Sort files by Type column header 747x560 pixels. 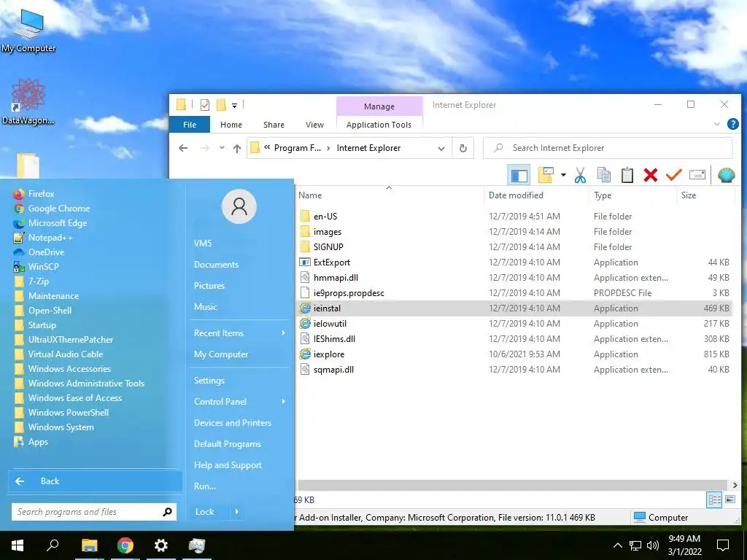602,195
